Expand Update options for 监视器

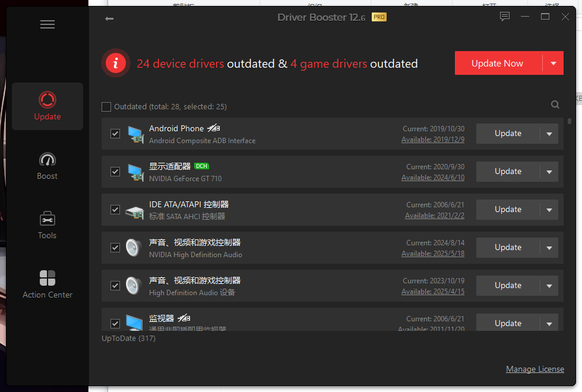click(549, 323)
